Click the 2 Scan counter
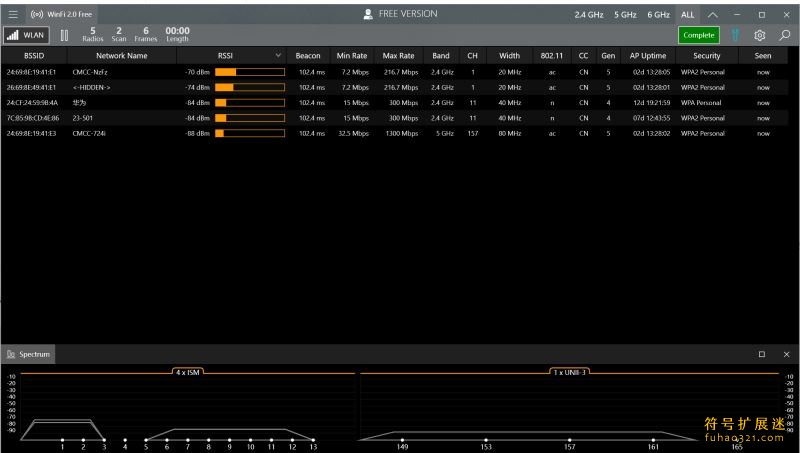The height and width of the screenshot is (453, 800). (x=119, y=35)
